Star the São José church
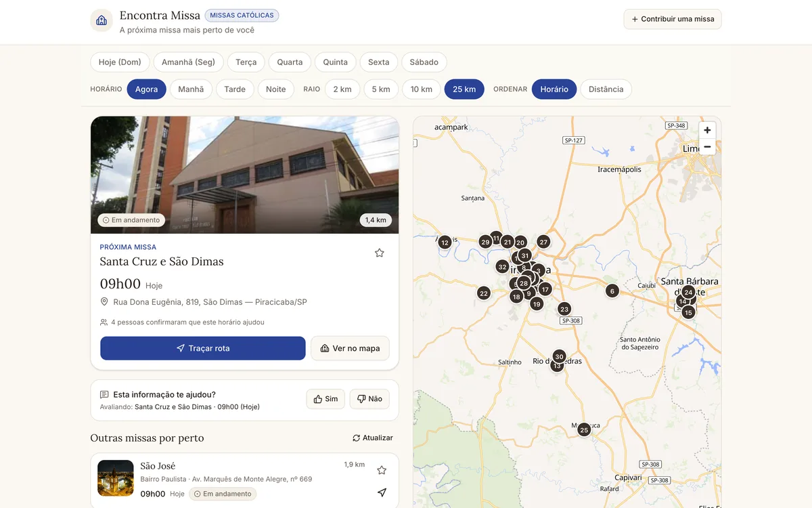This screenshot has width=812, height=508. click(382, 470)
